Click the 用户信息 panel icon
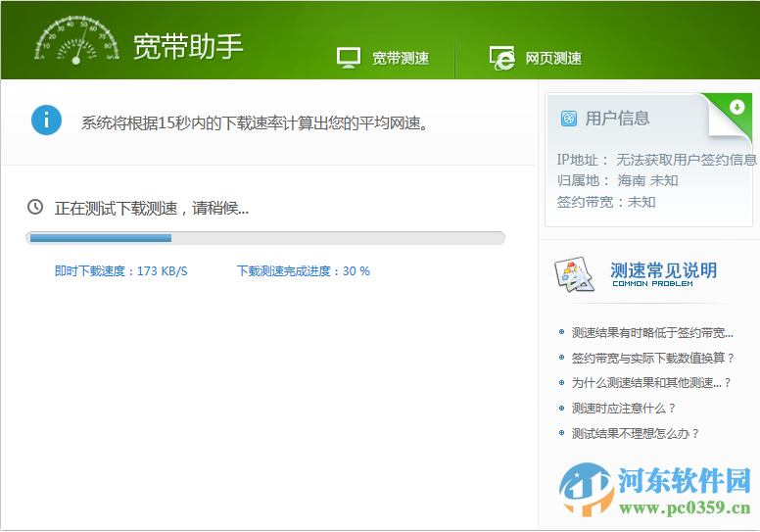 pyautogui.click(x=569, y=119)
